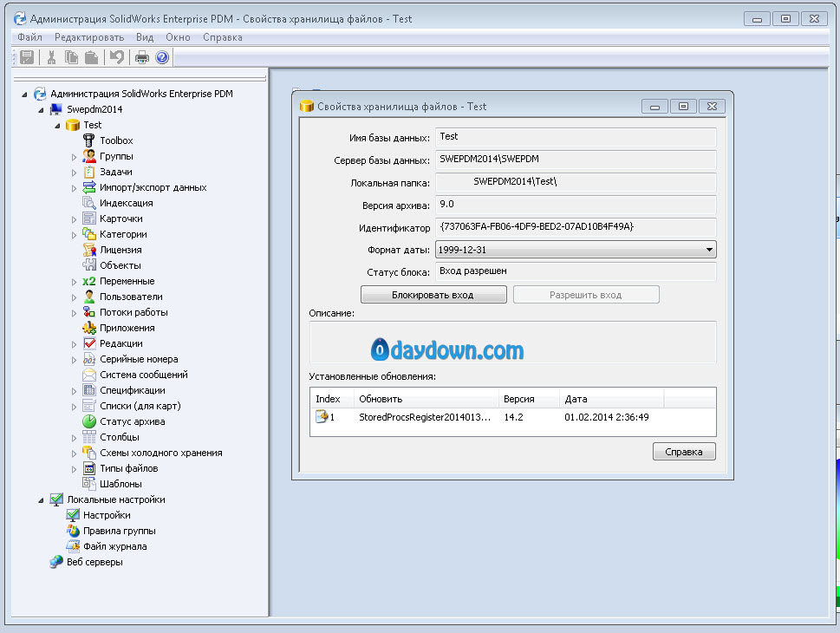The image size is (840, 633).
Task: Select the Файл журнала tree item
Action: pyautogui.click(x=114, y=546)
